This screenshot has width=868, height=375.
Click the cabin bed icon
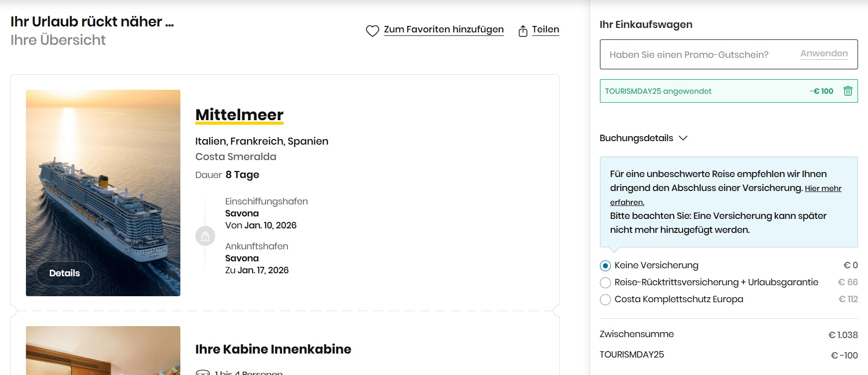pos(203,373)
